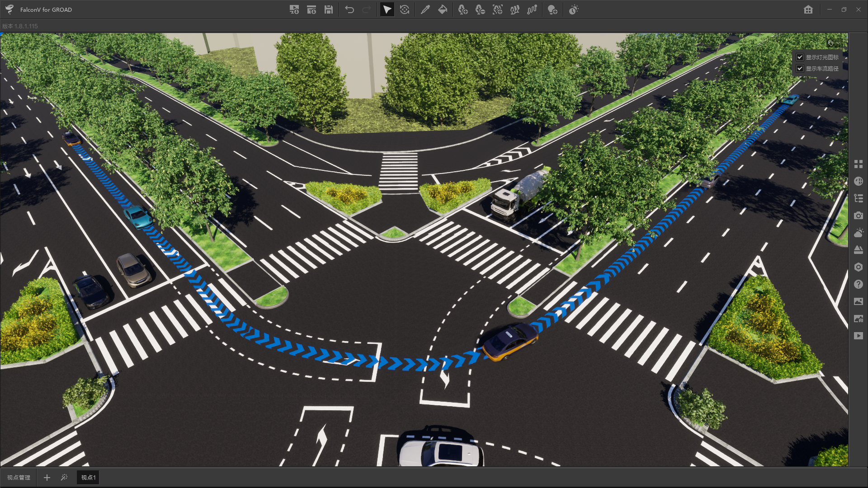Click the plus button to add a viewpoint
Viewport: 868px width, 488px height.
(47, 477)
